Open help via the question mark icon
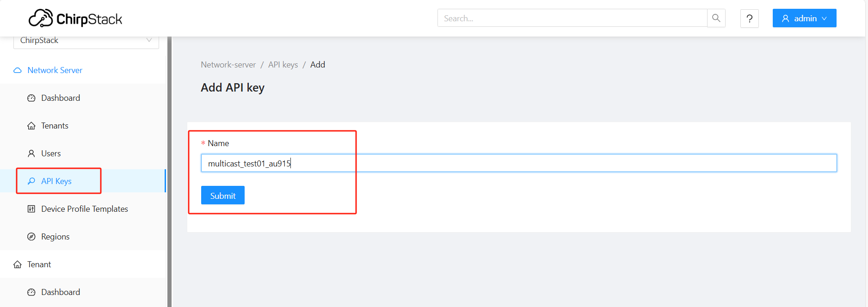The width and height of the screenshot is (868, 307). pos(749,18)
